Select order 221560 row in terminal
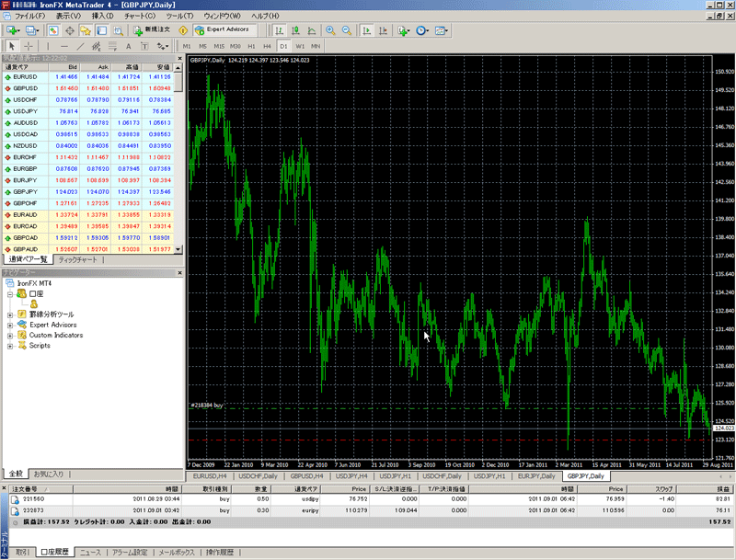Viewport: 736px width, 560px height. 371,499
